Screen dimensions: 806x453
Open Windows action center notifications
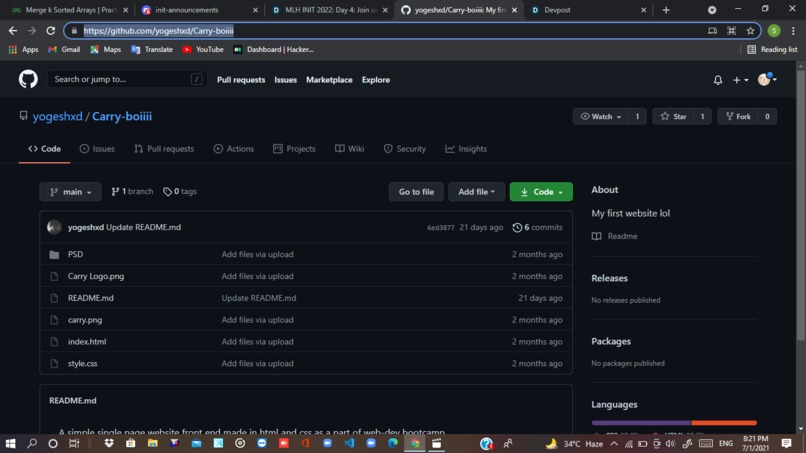tap(786, 443)
